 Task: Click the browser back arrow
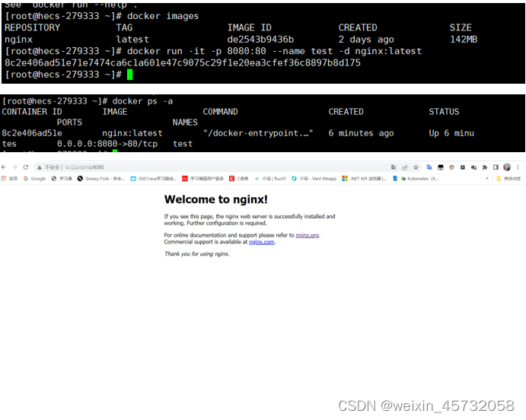click(x=4, y=167)
